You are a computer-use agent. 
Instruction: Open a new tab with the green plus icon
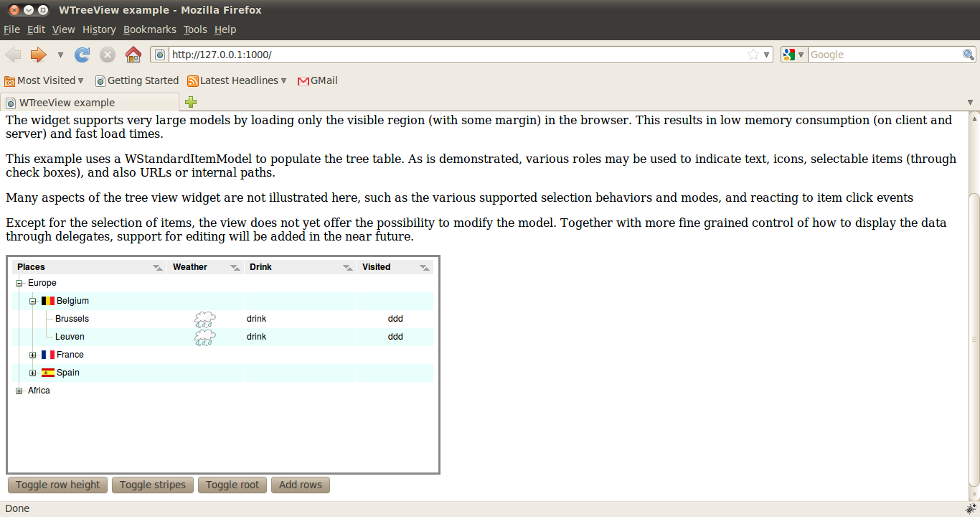[190, 102]
